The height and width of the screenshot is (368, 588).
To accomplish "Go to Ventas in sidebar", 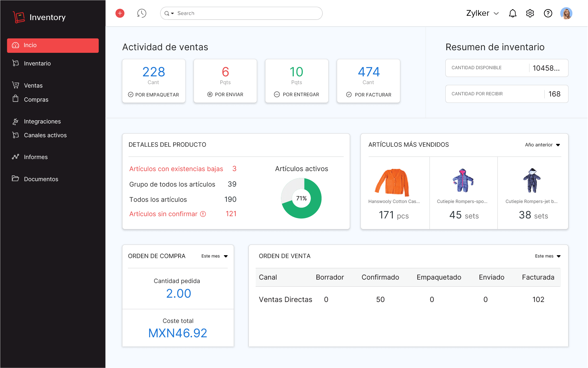I will [x=33, y=86].
